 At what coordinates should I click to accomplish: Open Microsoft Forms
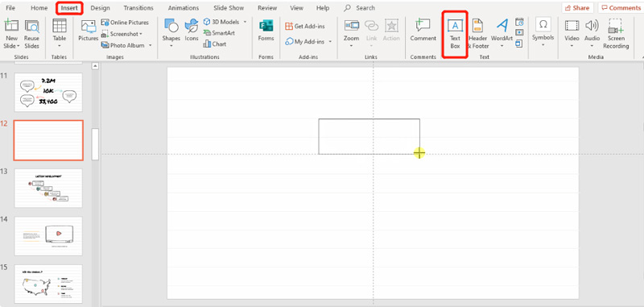[x=266, y=31]
